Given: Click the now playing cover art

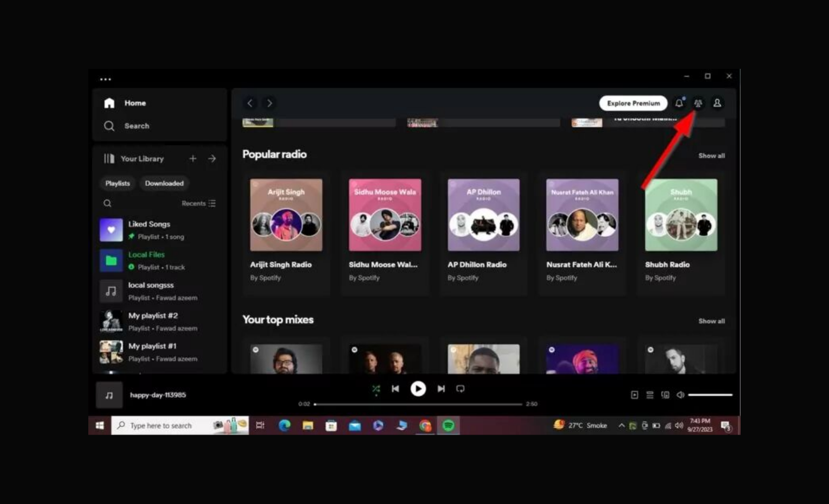Looking at the screenshot, I should (x=109, y=395).
